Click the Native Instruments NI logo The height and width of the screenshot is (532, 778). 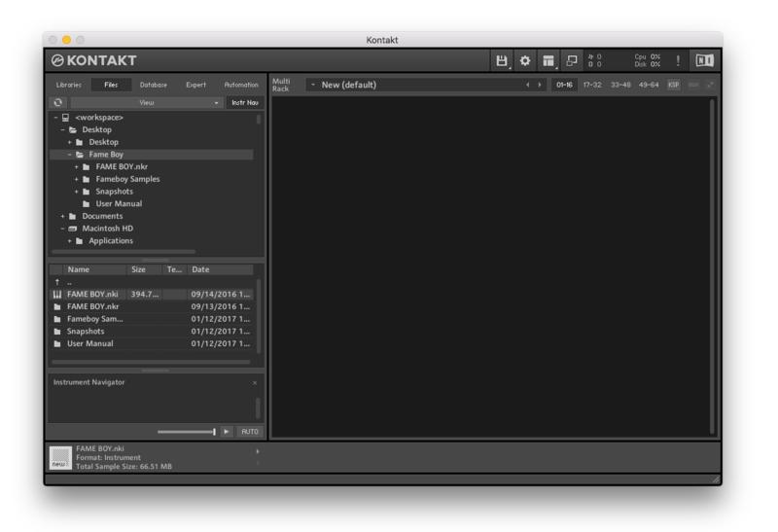point(704,60)
